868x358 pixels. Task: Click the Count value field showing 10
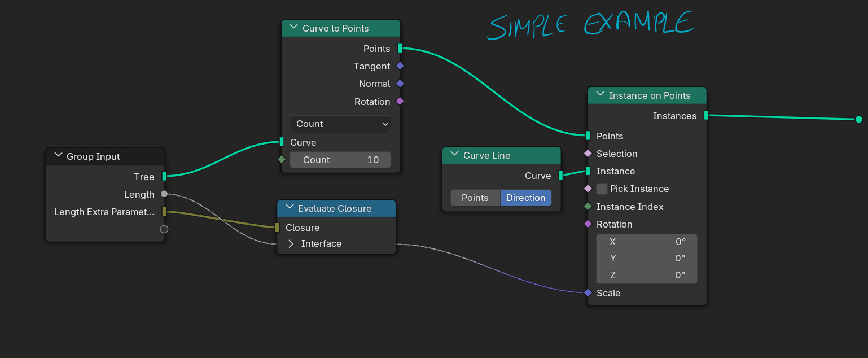point(340,160)
